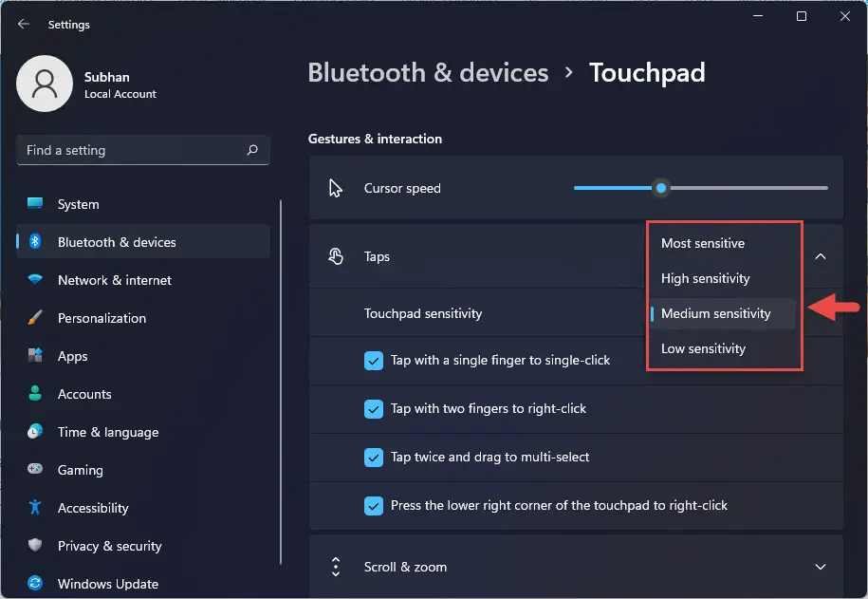
Task: Maximize the Settings window
Action: [x=801, y=16]
